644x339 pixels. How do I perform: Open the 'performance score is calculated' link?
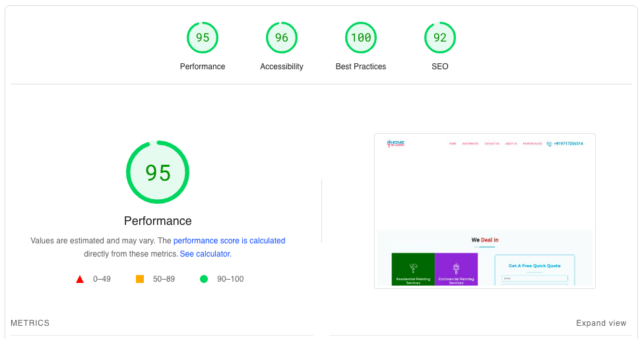click(229, 241)
